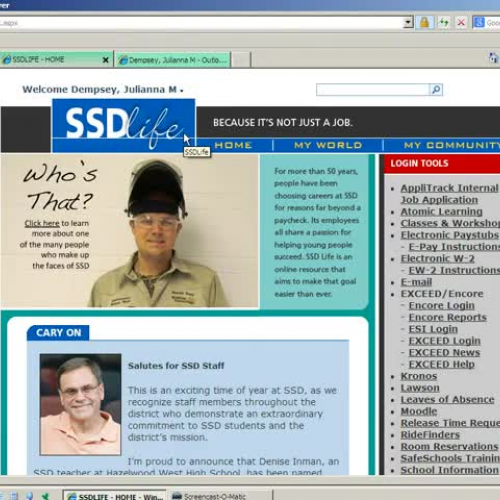The width and height of the screenshot is (500, 500).
Task: Click the LOGIN TOOLS panel header
Action: (442, 163)
